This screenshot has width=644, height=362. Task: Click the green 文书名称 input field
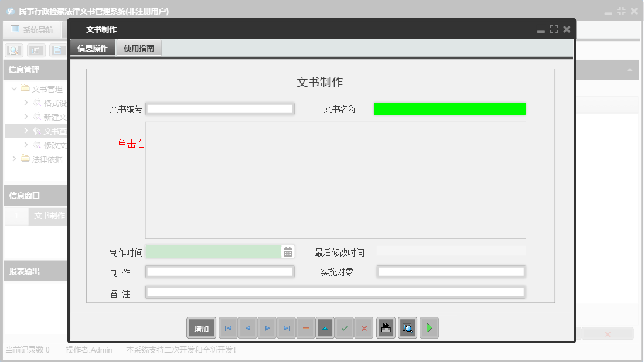tap(449, 108)
